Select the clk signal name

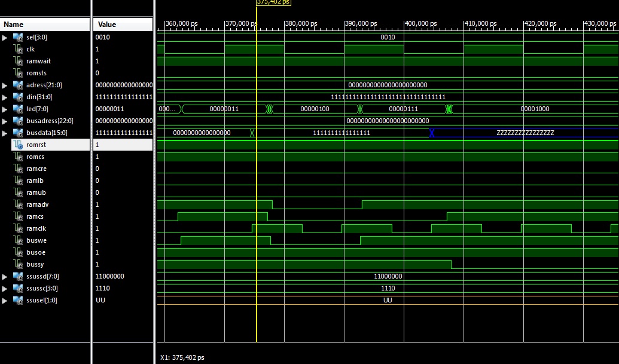pos(31,49)
